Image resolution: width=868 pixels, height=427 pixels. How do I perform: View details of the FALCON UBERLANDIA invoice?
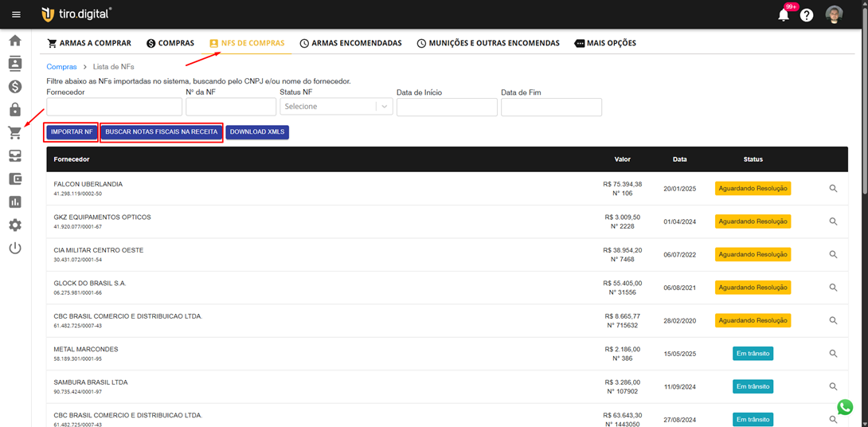coord(833,189)
